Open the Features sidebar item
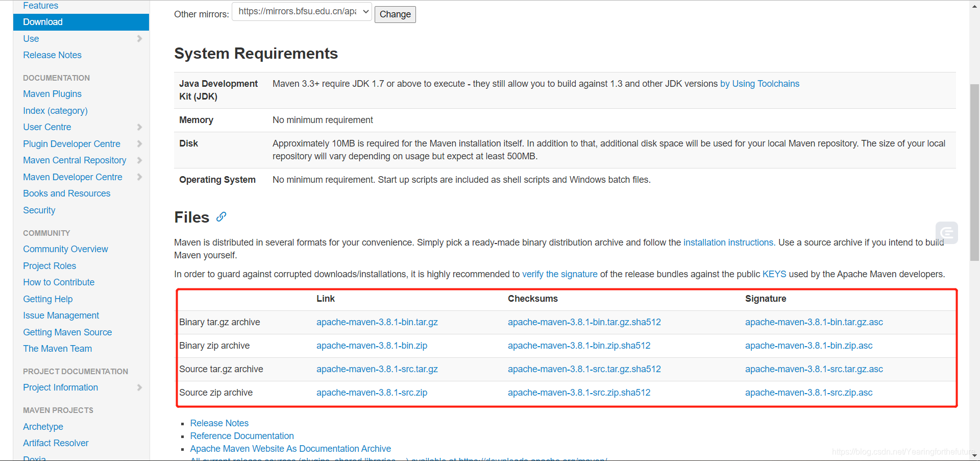980x461 pixels. point(40,6)
